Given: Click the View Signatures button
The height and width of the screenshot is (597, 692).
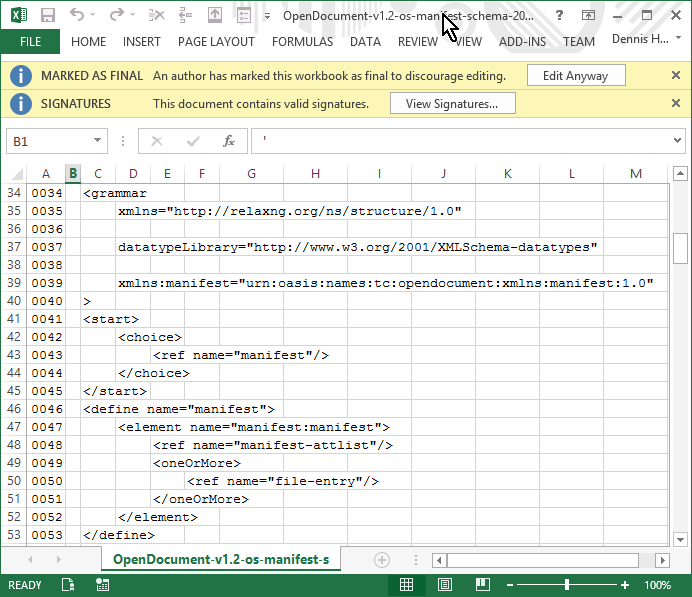Looking at the screenshot, I should (452, 104).
